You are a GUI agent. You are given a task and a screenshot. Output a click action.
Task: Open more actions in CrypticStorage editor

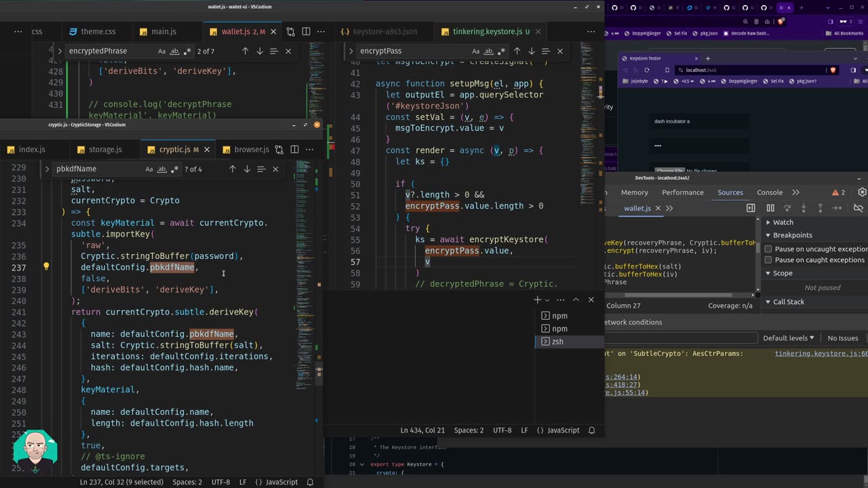[x=310, y=149]
